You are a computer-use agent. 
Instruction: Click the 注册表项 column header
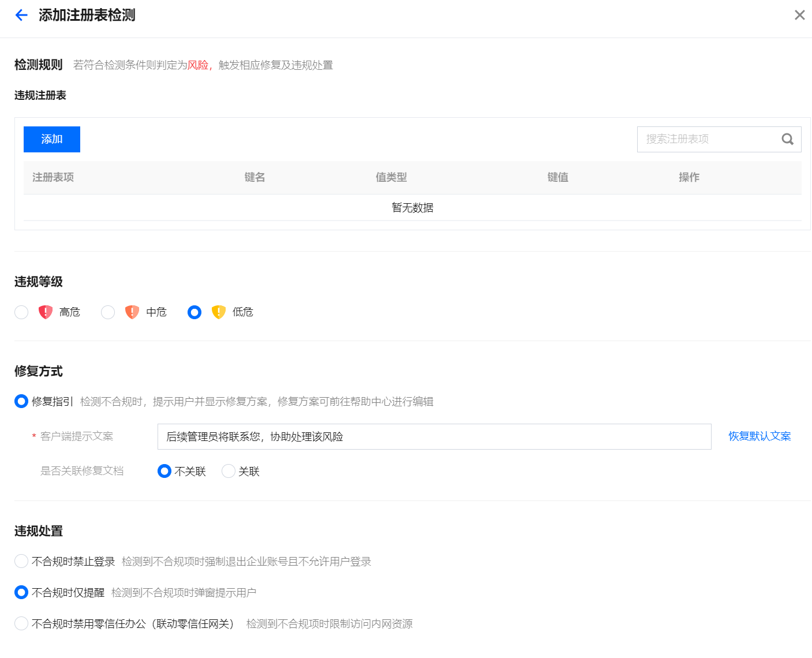tap(53, 177)
